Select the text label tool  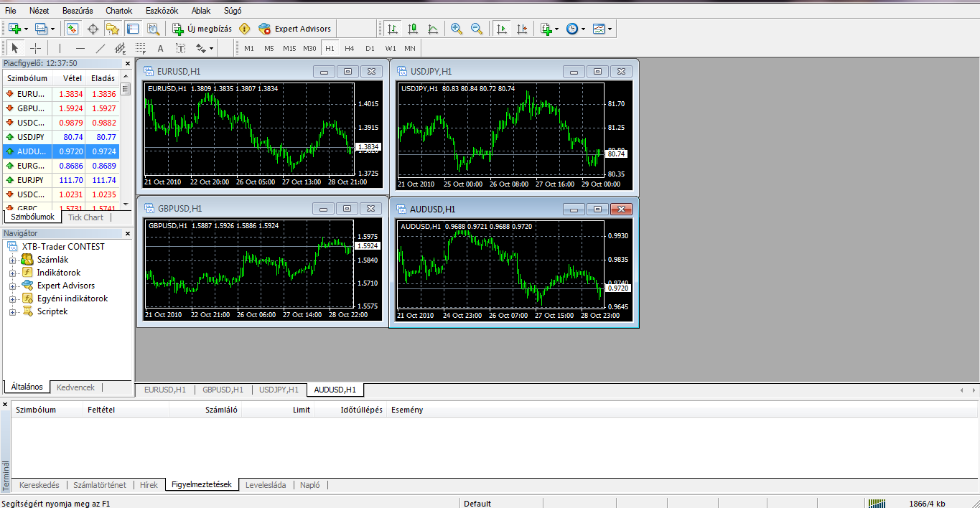click(181, 48)
